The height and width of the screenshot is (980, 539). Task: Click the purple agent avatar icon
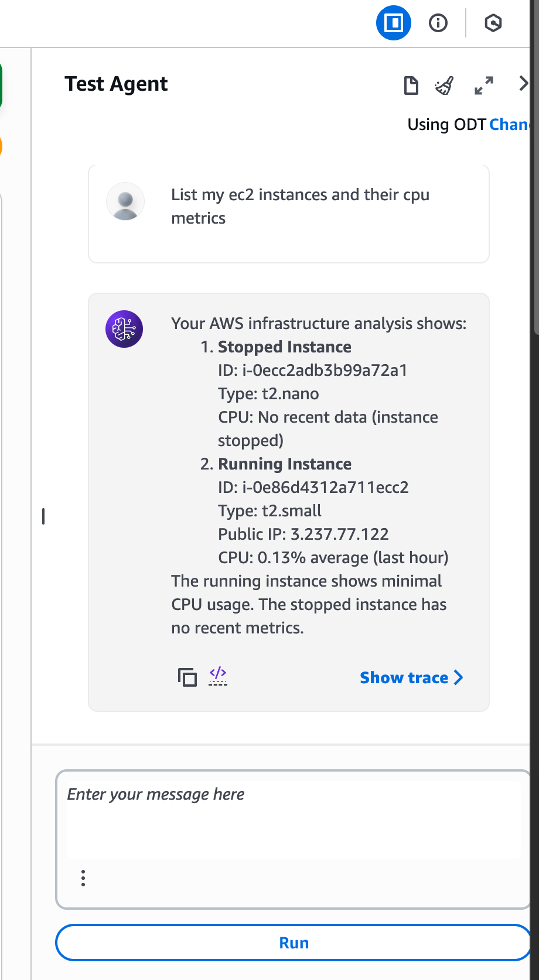point(124,329)
